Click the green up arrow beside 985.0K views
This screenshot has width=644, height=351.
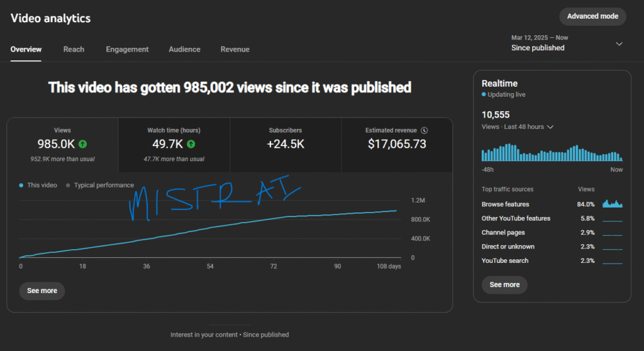coord(82,144)
